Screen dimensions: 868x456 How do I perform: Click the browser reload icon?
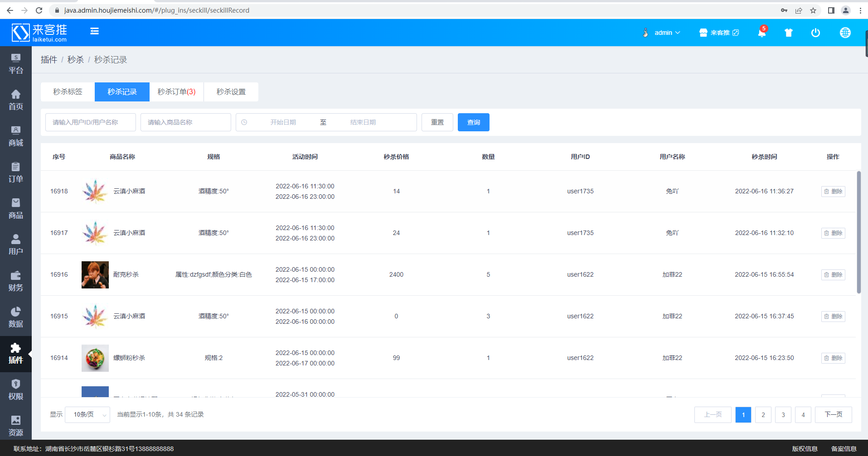(39, 10)
